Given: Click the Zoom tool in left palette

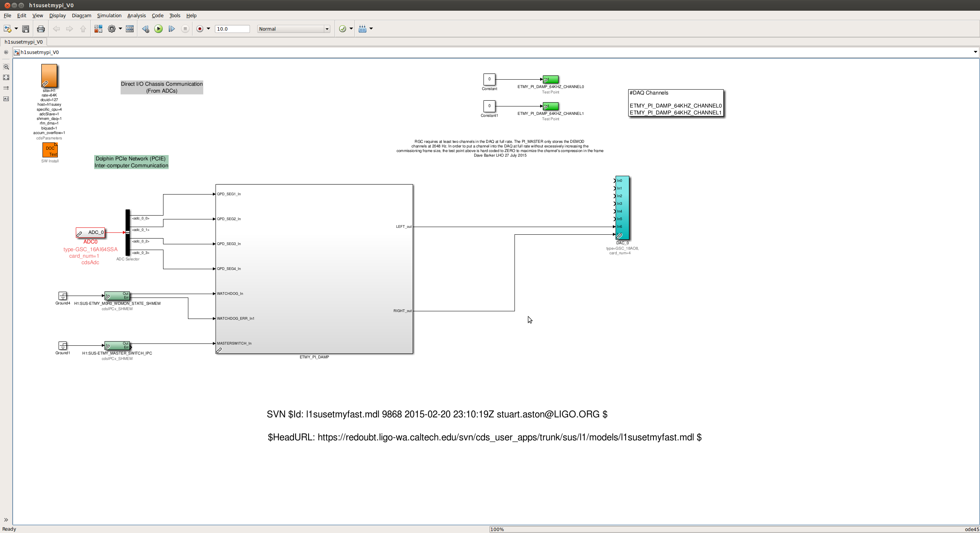Looking at the screenshot, I should [x=6, y=67].
